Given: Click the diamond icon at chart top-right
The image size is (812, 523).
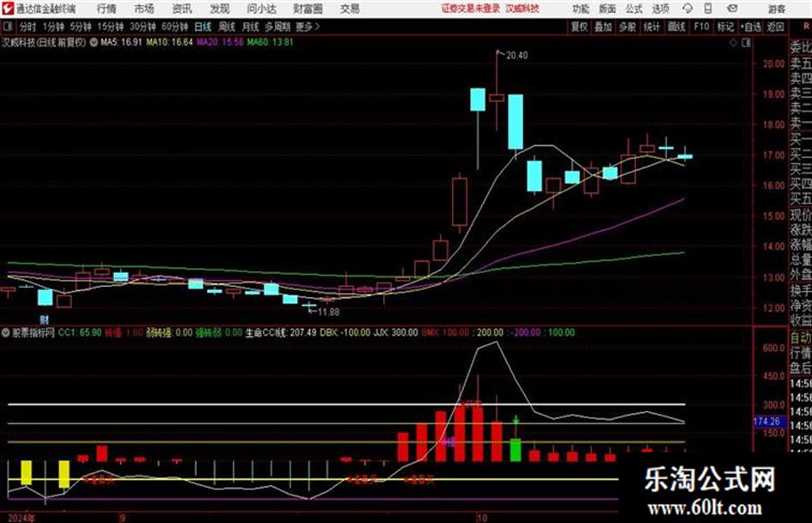Looking at the screenshot, I should (x=733, y=43).
